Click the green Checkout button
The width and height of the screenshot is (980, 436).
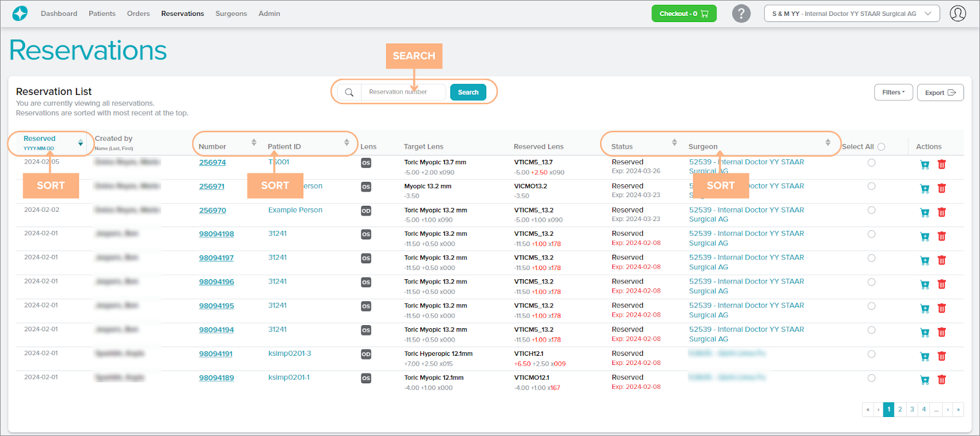(x=683, y=13)
